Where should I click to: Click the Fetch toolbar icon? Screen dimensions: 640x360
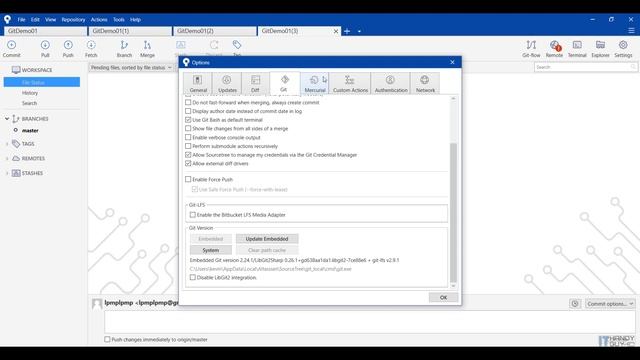91,49
